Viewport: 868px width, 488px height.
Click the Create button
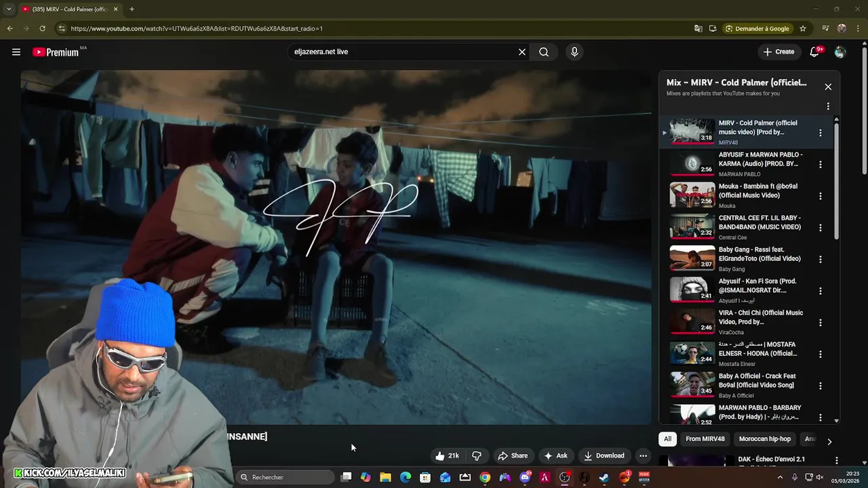[x=778, y=52]
